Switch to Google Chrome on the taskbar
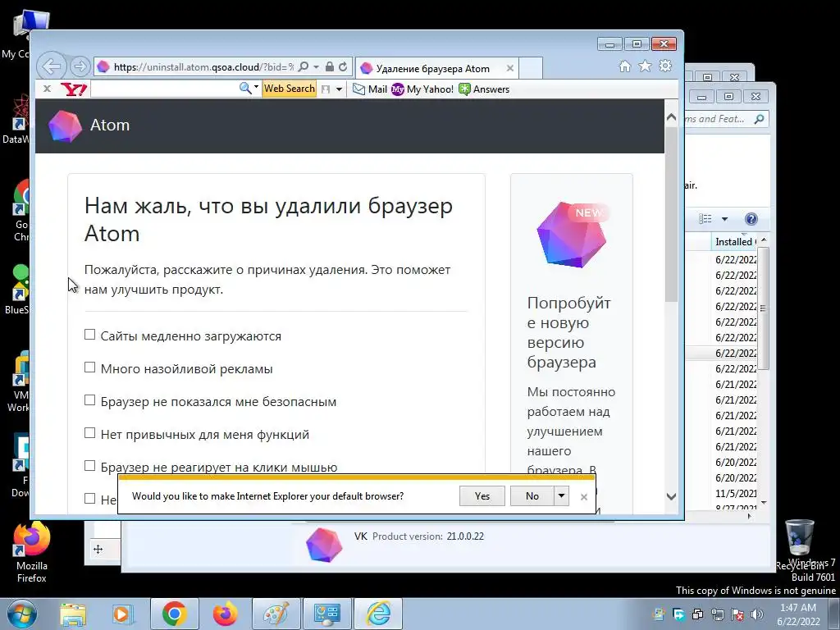This screenshot has width=840, height=630. coord(174,614)
